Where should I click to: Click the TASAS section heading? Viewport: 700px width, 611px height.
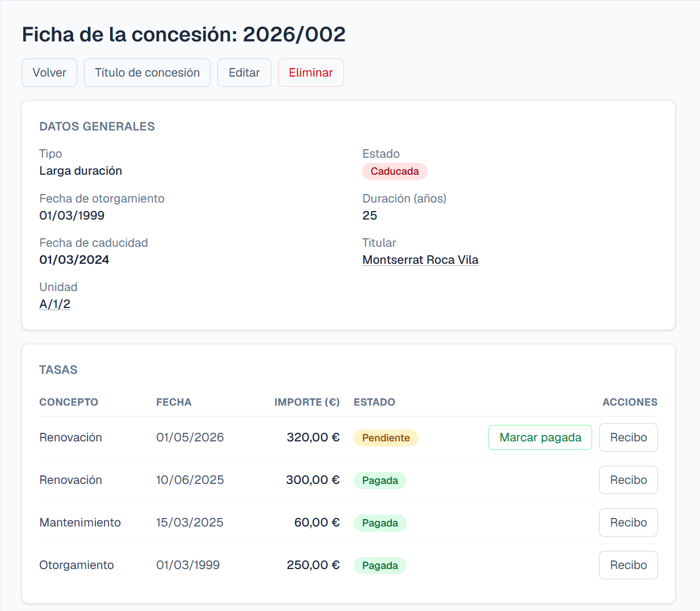point(58,370)
